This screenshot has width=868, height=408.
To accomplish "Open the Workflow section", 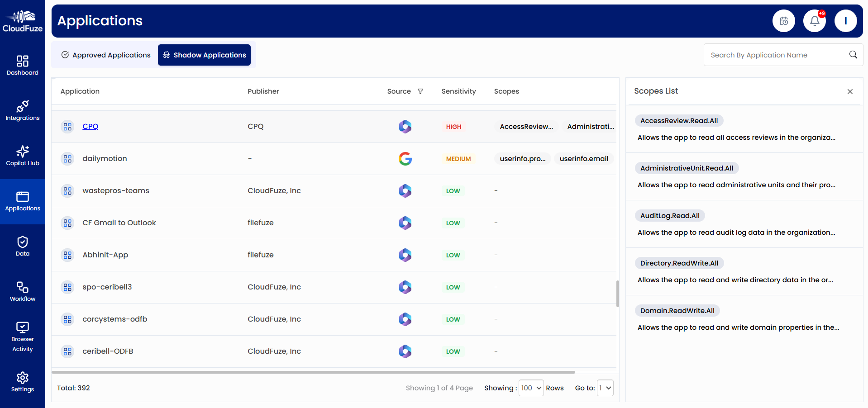I will coord(22,291).
